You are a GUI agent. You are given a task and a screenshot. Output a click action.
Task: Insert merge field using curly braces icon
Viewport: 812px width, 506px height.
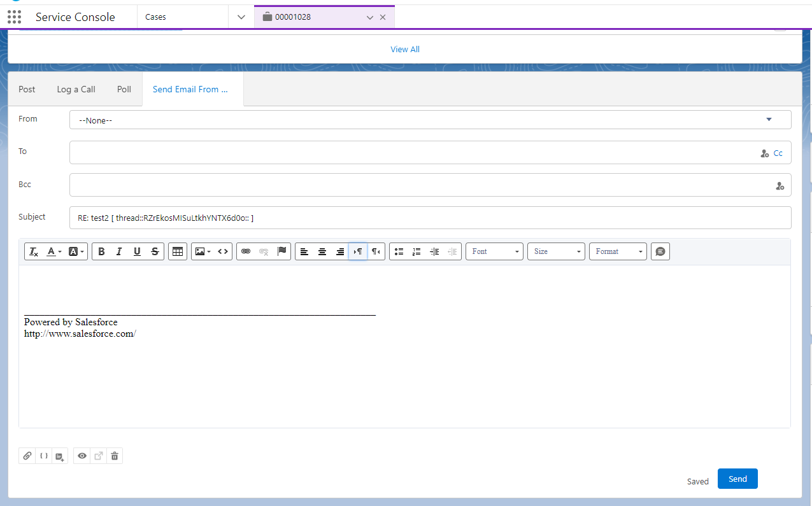(44, 456)
